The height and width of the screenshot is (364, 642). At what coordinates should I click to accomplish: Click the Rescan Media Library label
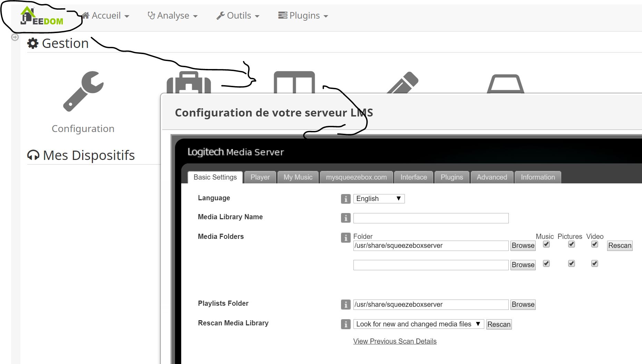pos(233,323)
